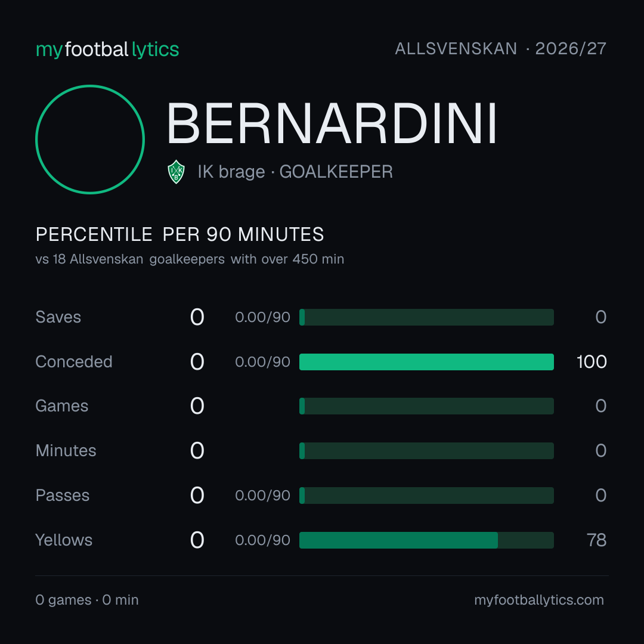
Task: Click the 0 games 0 min footer text
Action: click(x=87, y=600)
